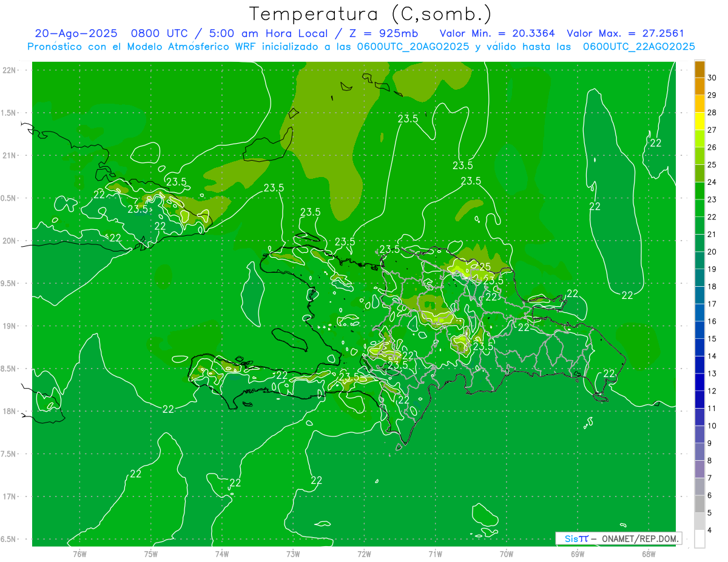
Task: Click the 'Valor Min. = 20.3364' readout
Action: (497, 33)
